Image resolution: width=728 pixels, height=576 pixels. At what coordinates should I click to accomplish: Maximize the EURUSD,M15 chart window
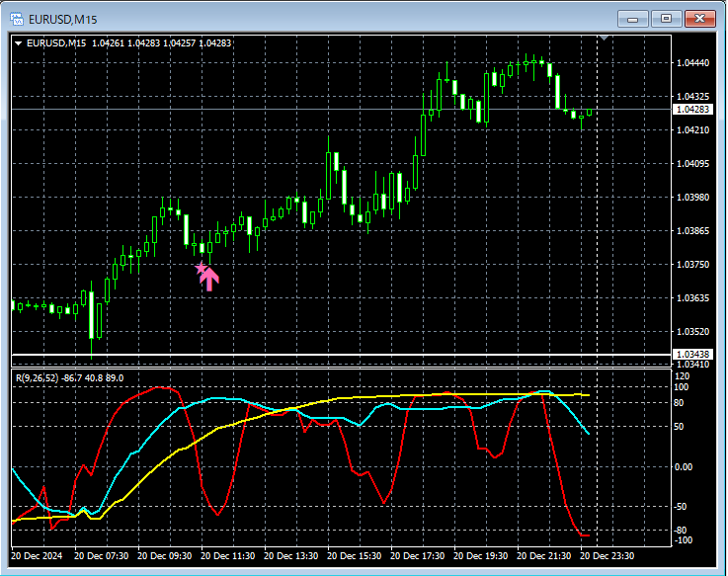[x=666, y=19]
